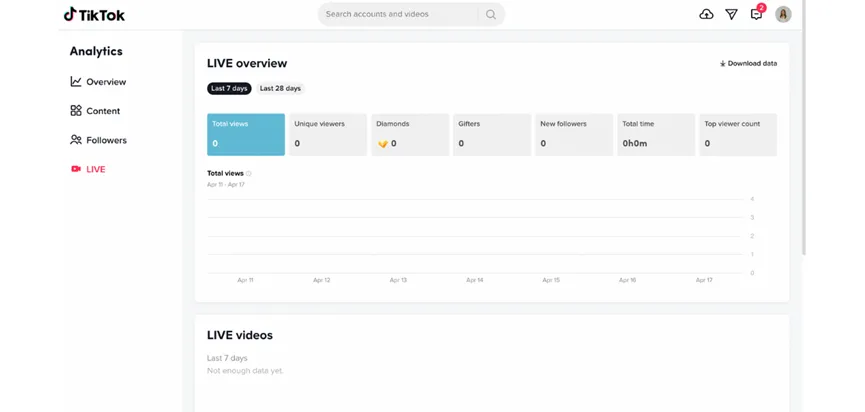Click the search magnifier icon
865x412 pixels.
(490, 14)
